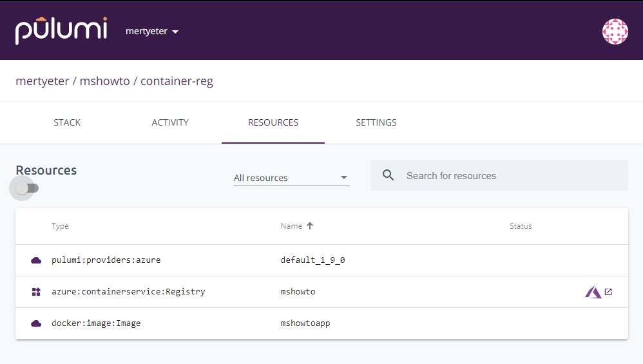
Task: Switch to the ACTIVITY tab
Action: 170,122
